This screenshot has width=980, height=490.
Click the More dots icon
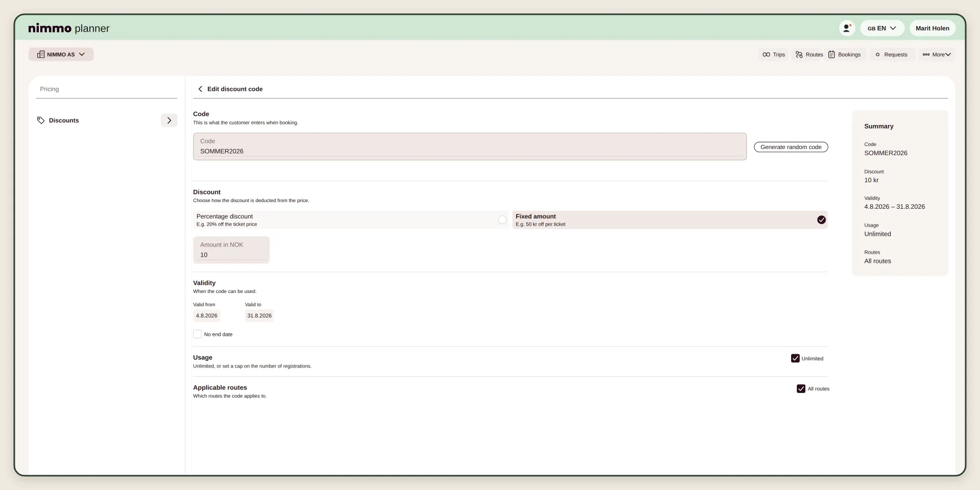coord(926,55)
